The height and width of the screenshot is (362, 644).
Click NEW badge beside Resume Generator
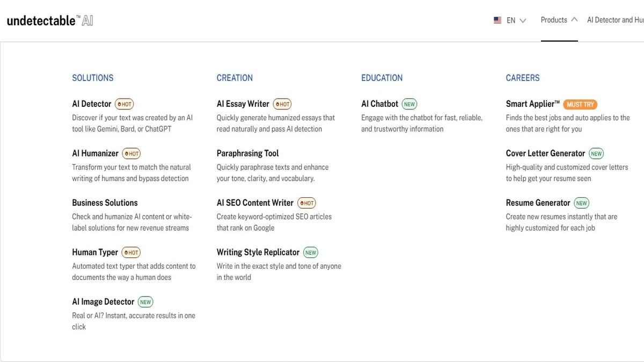581,203
